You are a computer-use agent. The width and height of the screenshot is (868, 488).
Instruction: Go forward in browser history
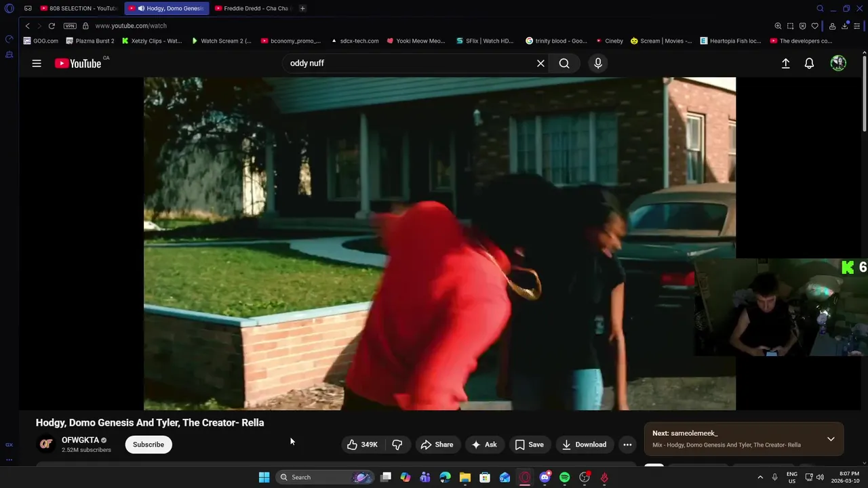click(39, 26)
